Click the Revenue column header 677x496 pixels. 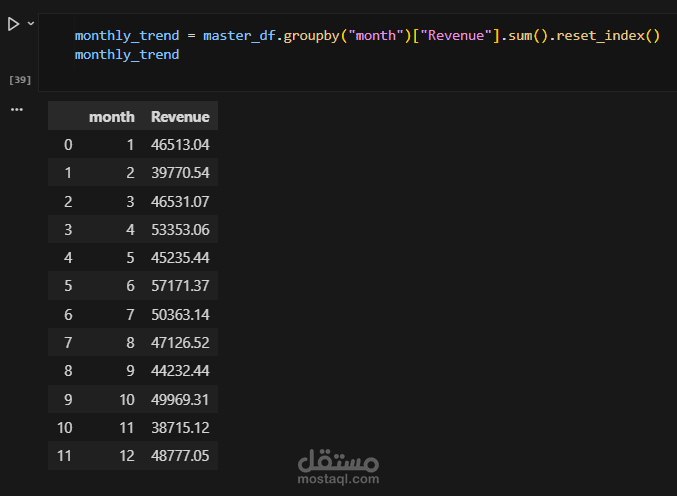coord(180,117)
